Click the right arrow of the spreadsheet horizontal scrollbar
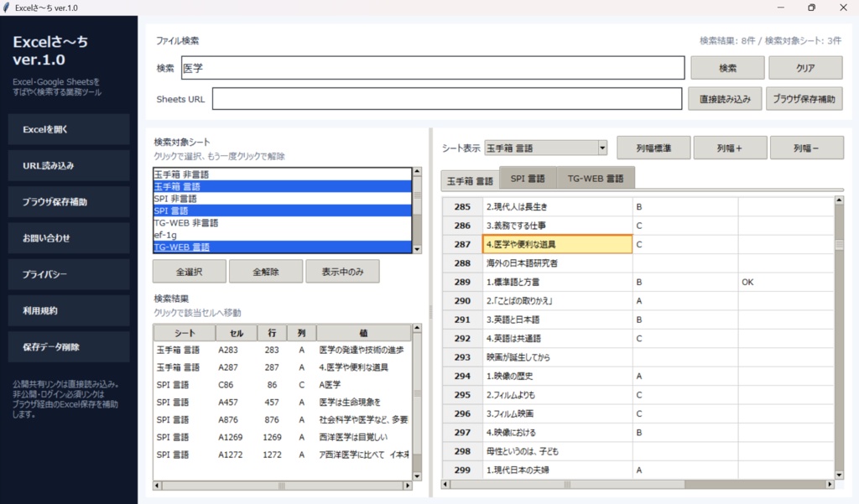 coord(830,484)
